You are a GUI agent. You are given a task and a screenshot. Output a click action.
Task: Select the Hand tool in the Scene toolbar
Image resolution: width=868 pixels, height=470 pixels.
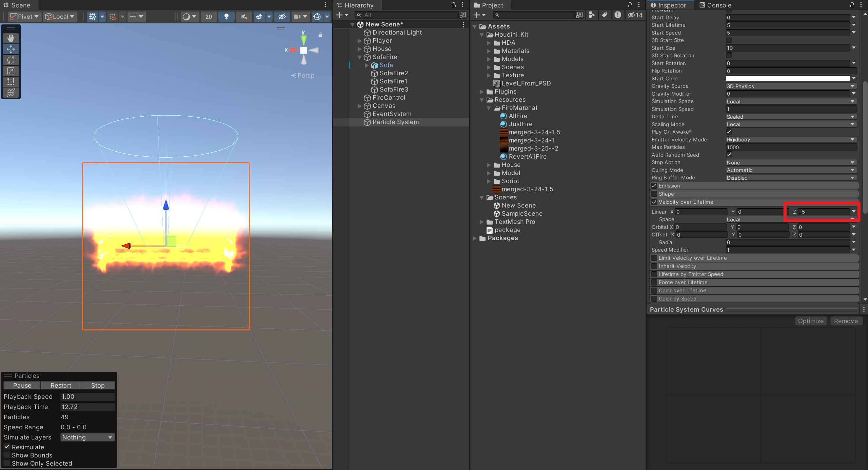(x=11, y=38)
